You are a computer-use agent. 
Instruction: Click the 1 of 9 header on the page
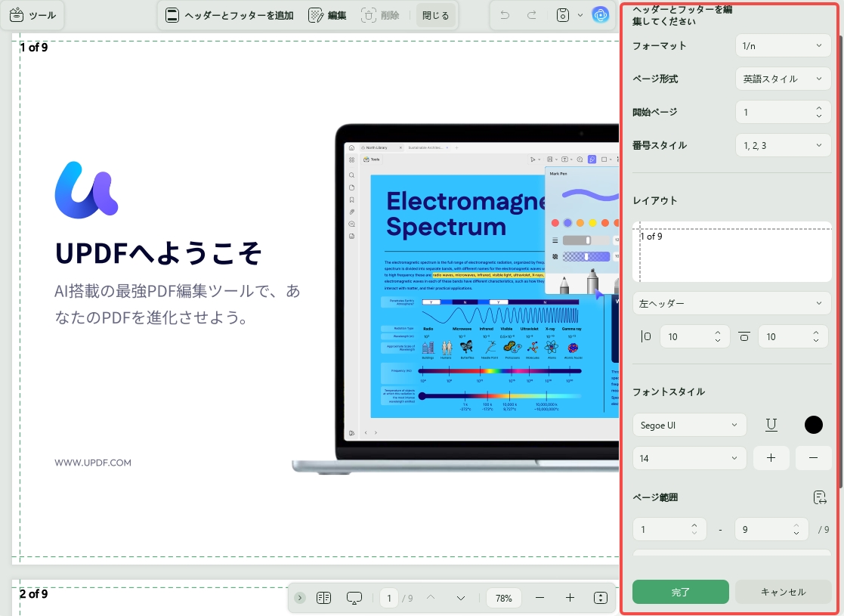pos(34,48)
